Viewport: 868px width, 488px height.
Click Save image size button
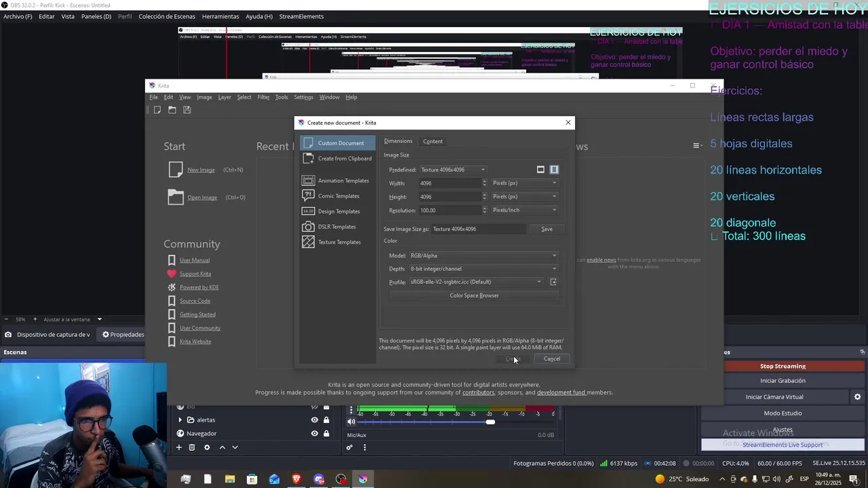pyautogui.click(x=547, y=229)
